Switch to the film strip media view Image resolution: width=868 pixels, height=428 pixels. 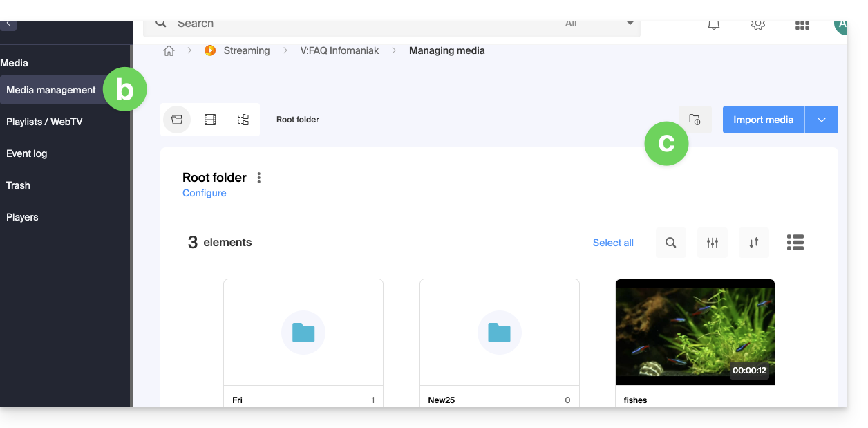click(x=210, y=120)
